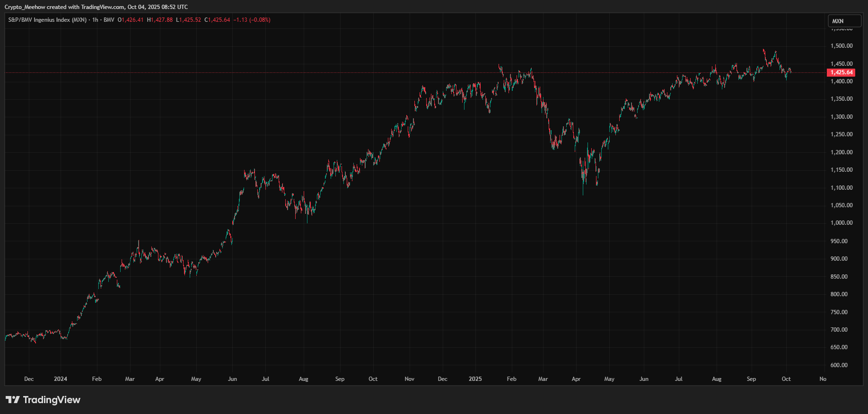Click the red 1,425.64 current price tag
Image resolution: width=868 pixels, height=414 pixels.
point(842,72)
